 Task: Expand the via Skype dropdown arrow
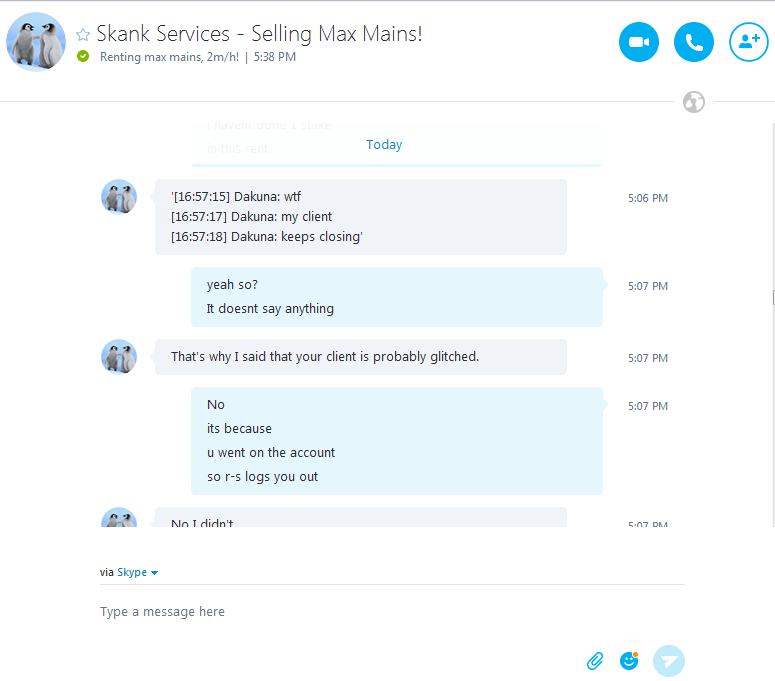[x=155, y=573]
